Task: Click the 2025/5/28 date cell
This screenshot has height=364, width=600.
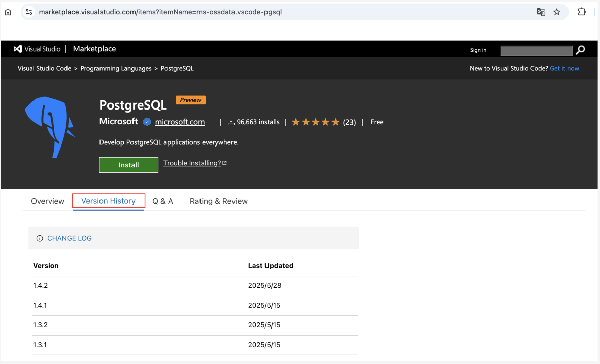Action: (264, 285)
